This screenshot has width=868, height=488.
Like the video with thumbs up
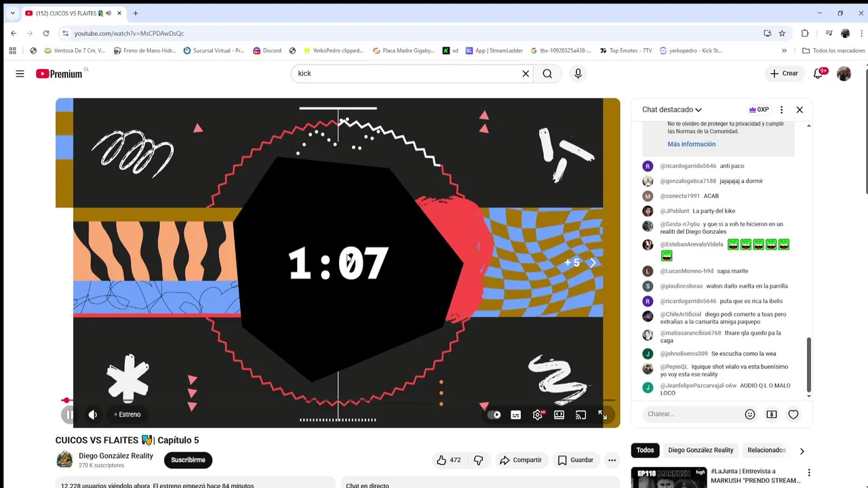pyautogui.click(x=449, y=460)
